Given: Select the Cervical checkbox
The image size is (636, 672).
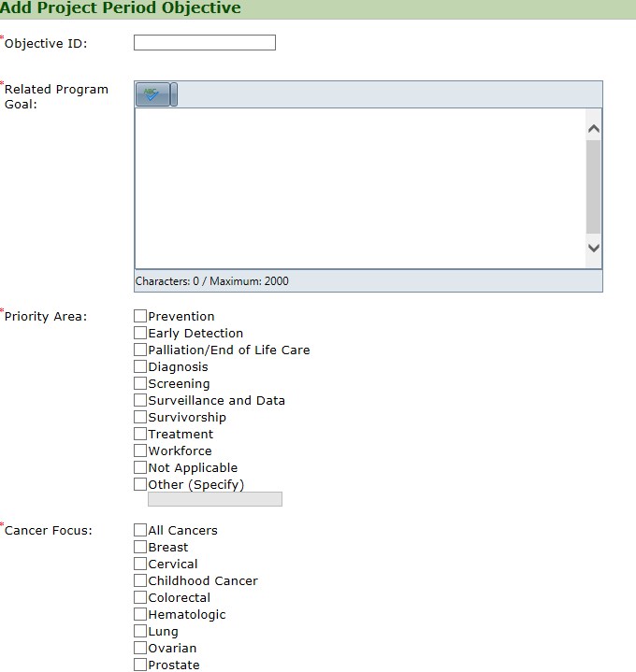Looking at the screenshot, I should pyautogui.click(x=140, y=564).
